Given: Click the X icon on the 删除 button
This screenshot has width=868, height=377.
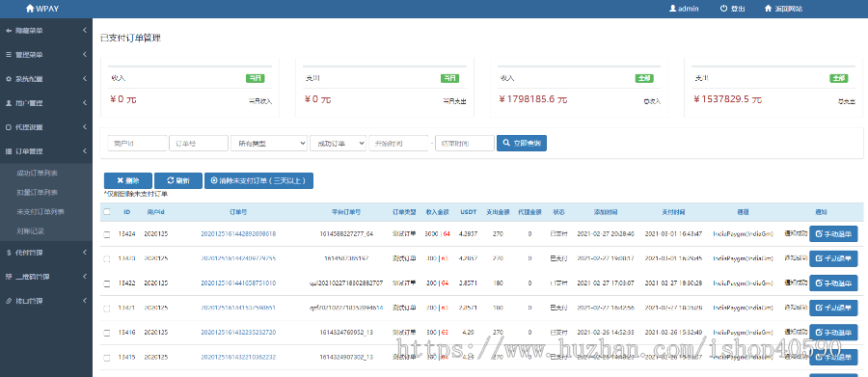Looking at the screenshot, I should point(120,181).
